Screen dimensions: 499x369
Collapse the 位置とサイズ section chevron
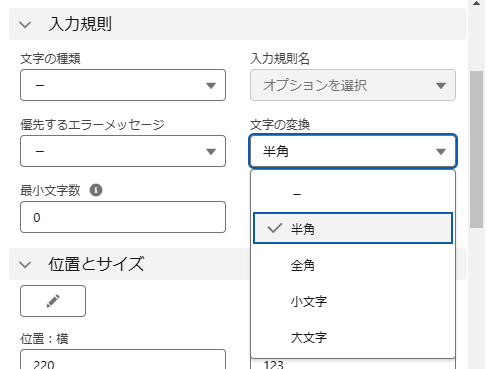click(x=25, y=264)
